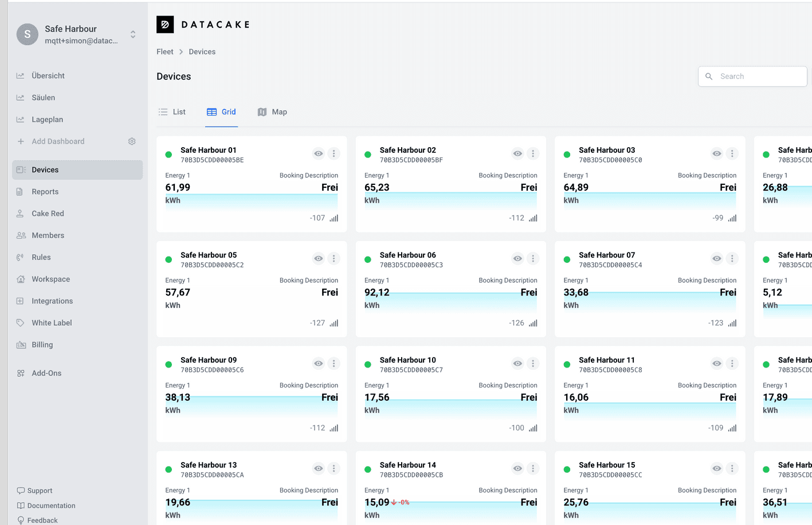Switch to the Map view tab
Image resolution: width=812 pixels, height=525 pixels.
tap(272, 112)
